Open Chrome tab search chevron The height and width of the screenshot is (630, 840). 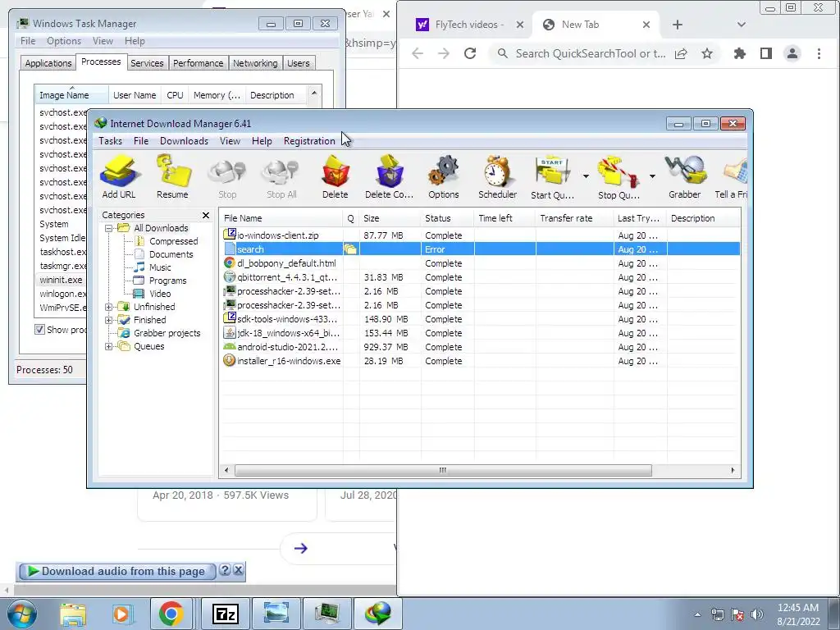742,25
